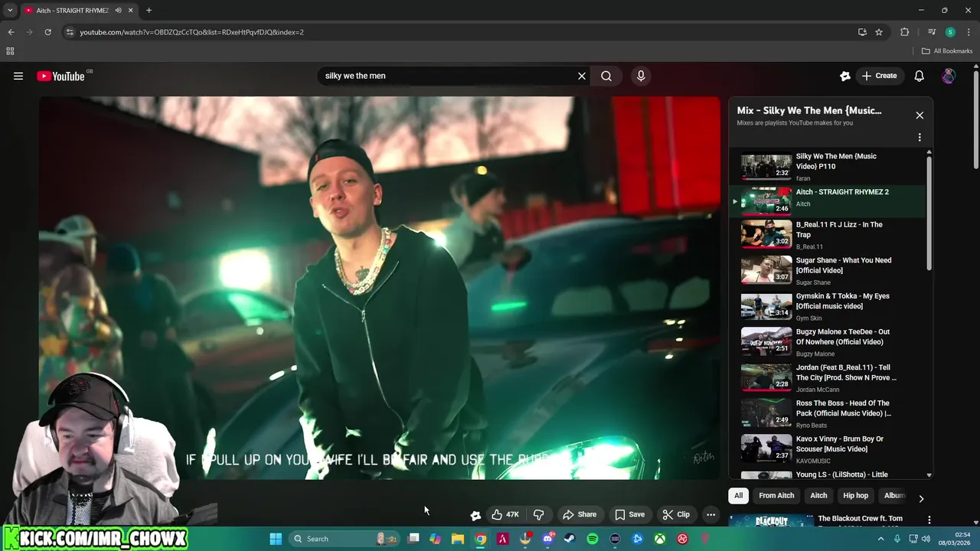Click the page vertical scrollbar

pyautogui.click(x=975, y=119)
